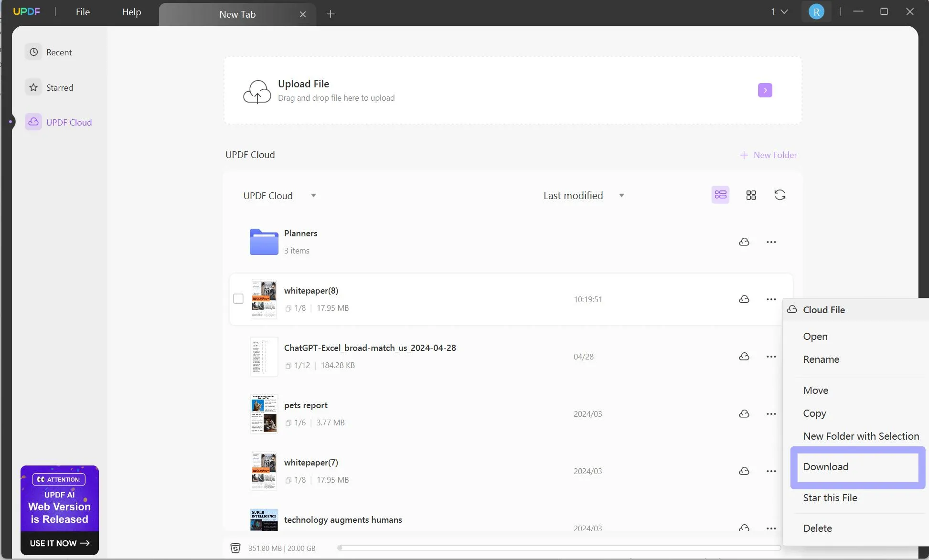929x560 pixels.
Task: Click the list view icon
Action: click(721, 194)
